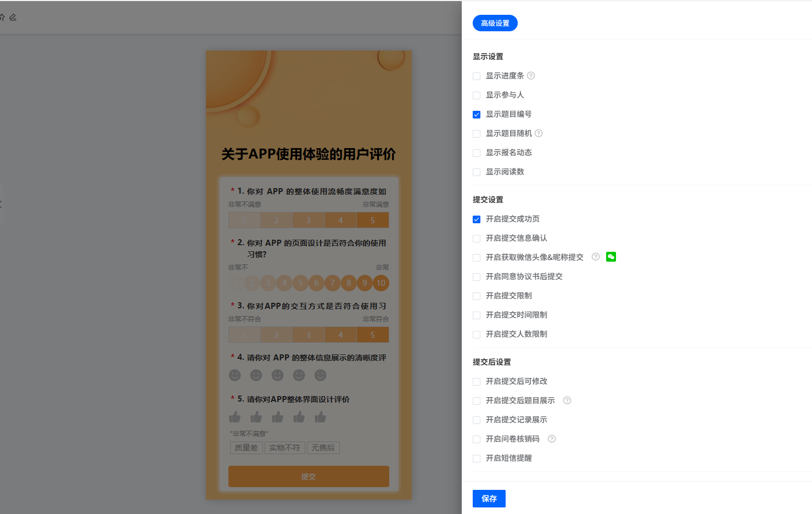This screenshot has width=812, height=514.
Task: Click the 保存 button
Action: point(489,499)
